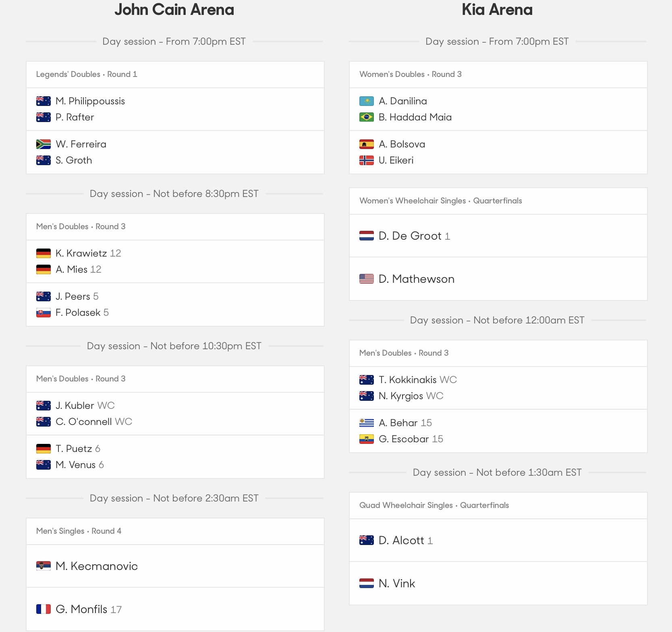Click the Spain flag next to A. Bolsova

[367, 144]
